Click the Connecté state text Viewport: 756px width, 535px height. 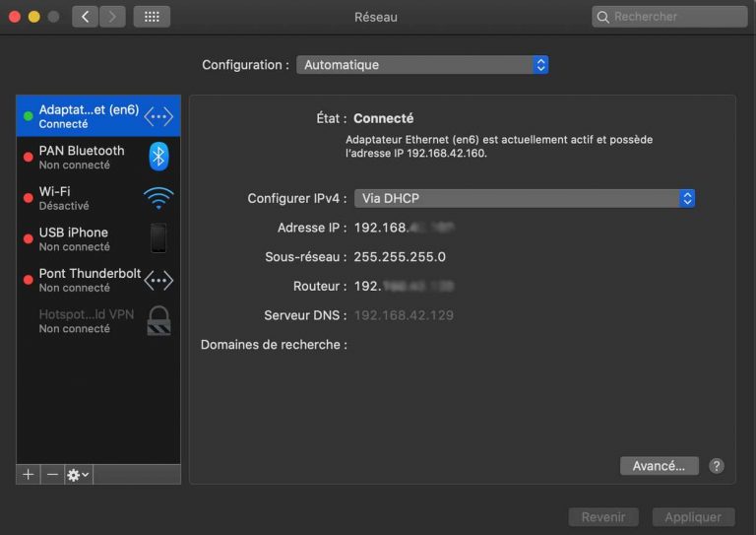[384, 118]
